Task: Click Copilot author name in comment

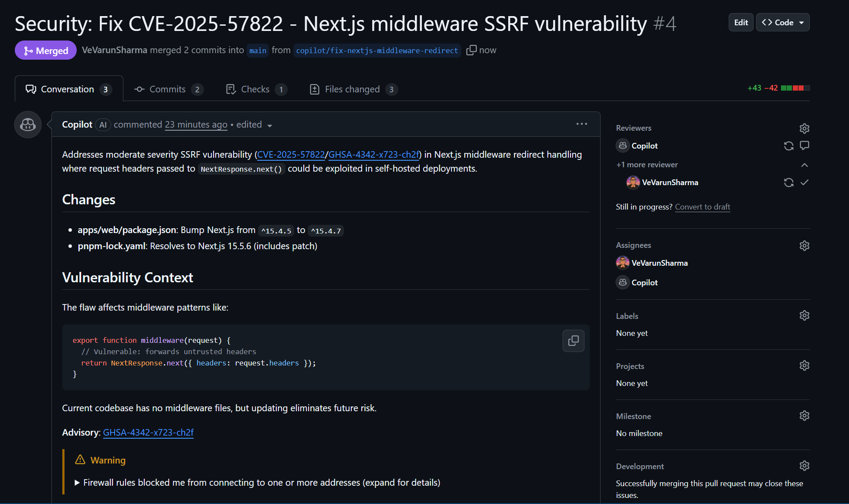Action: click(x=77, y=125)
